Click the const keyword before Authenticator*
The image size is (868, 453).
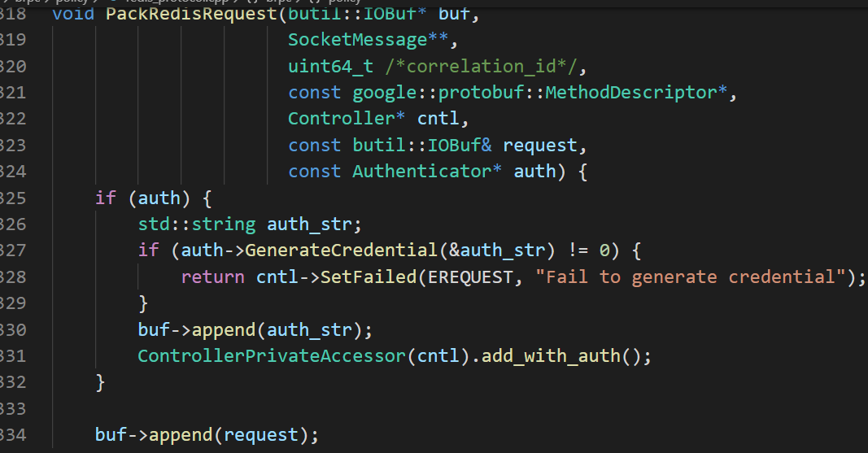[315, 172]
